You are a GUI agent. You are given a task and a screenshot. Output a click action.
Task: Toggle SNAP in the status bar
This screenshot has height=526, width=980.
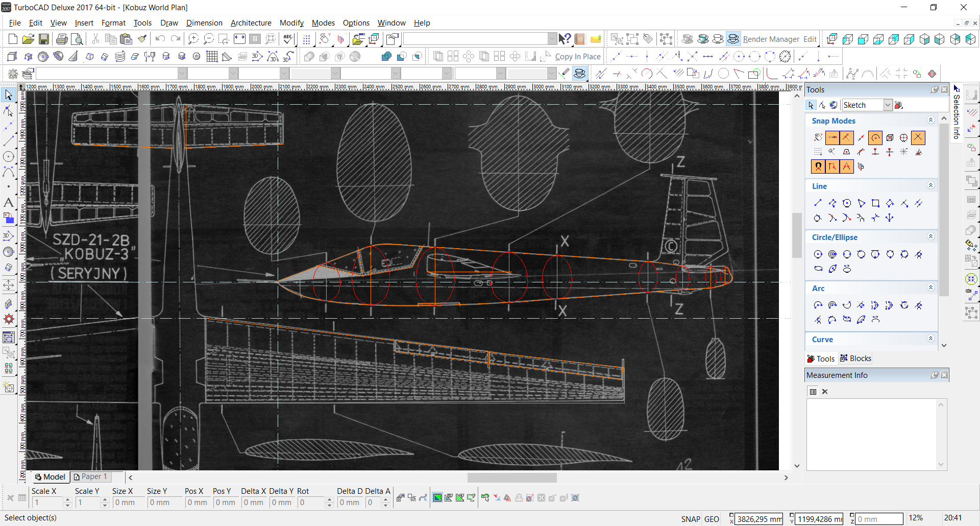tap(690, 519)
